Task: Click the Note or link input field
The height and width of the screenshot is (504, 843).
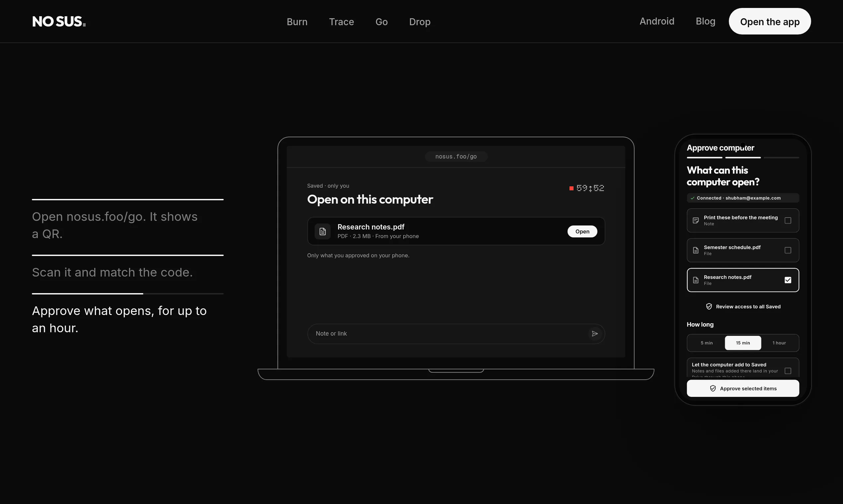Action: click(x=456, y=334)
